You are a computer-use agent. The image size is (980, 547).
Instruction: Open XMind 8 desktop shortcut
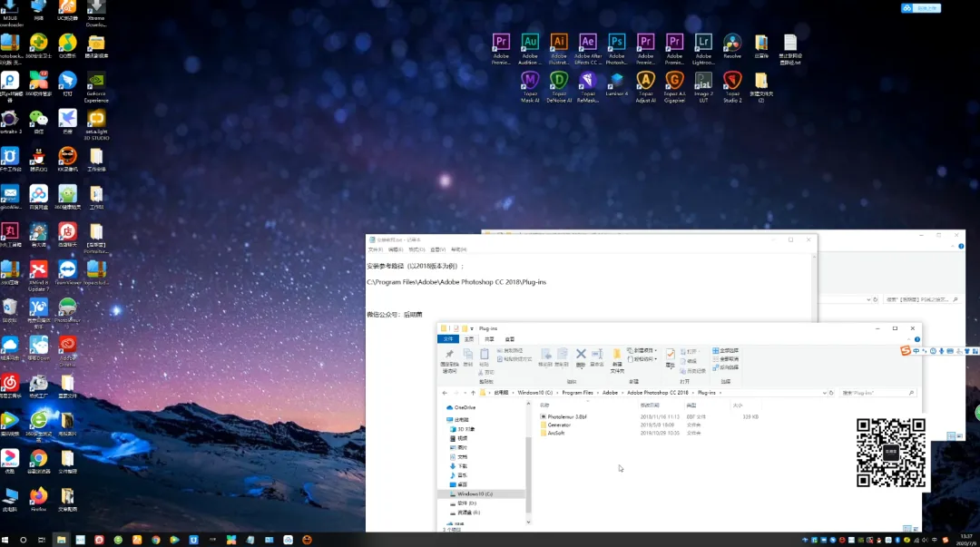coord(38,275)
